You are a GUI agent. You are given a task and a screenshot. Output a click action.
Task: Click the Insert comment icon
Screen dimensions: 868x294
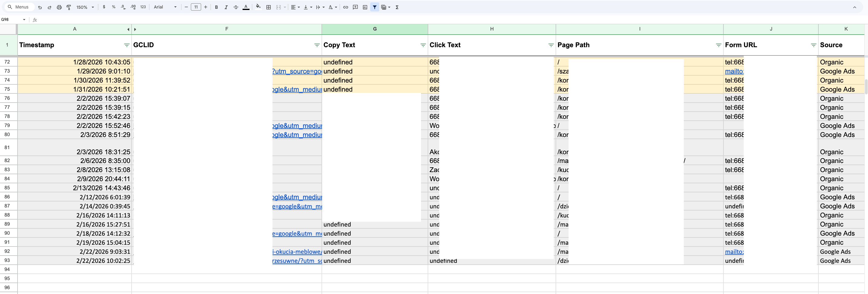click(x=355, y=7)
